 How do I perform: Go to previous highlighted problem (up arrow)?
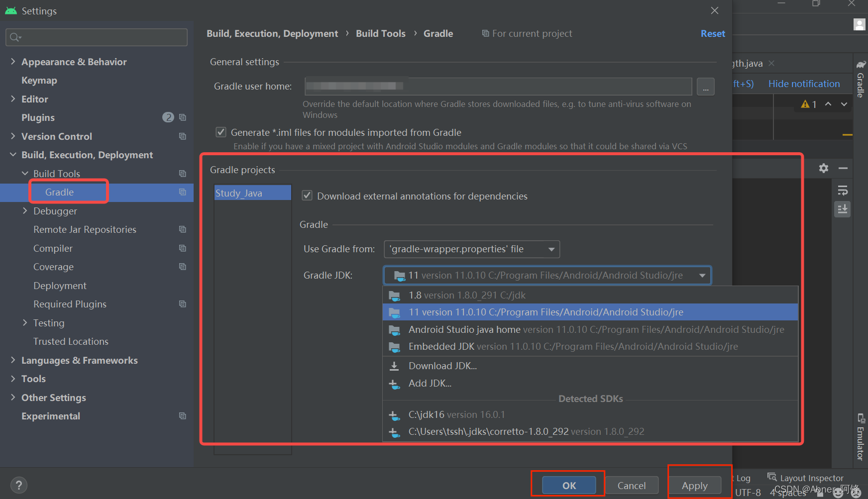pos(828,104)
